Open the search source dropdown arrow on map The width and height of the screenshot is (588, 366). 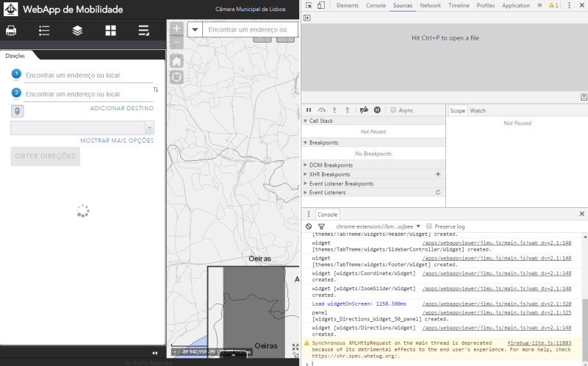196,30
